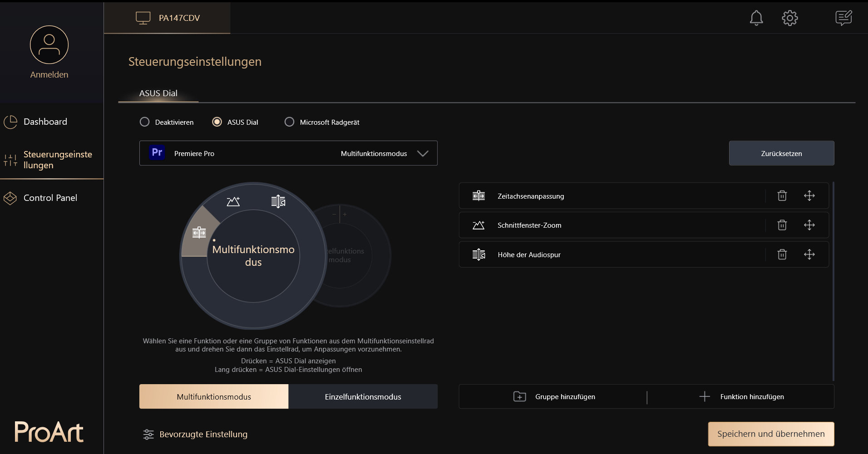This screenshot has height=454, width=868.
Task: Click the Steuerungseinstellungen sliders icon in sidebar
Action: [10, 160]
